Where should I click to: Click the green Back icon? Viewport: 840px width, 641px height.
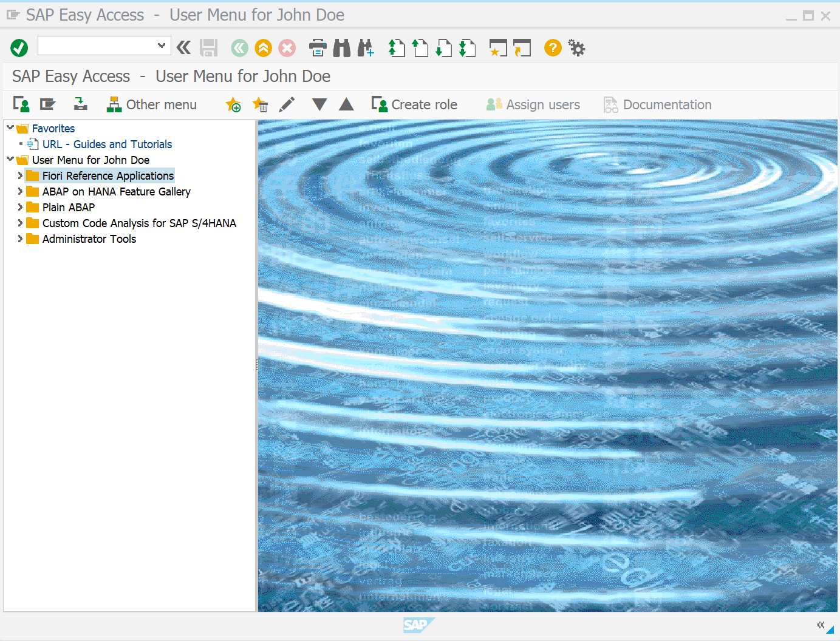click(x=240, y=48)
